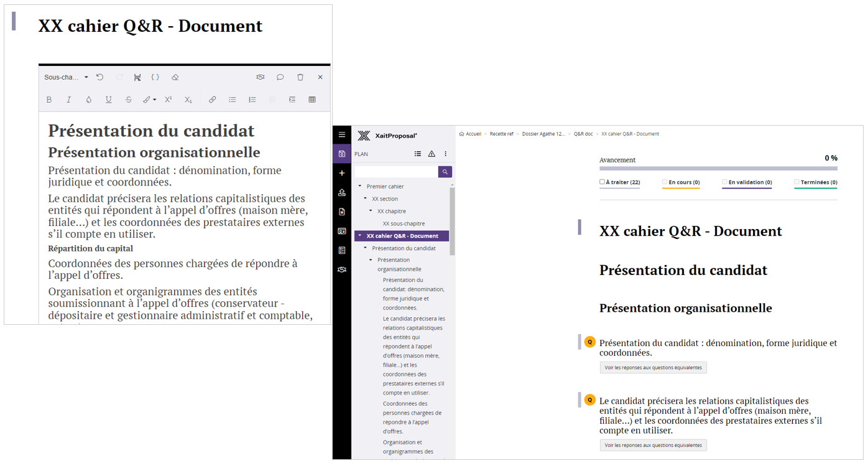
Task: Collapse the 'XX chapitre' tree node arrow
Action: pyautogui.click(x=371, y=211)
